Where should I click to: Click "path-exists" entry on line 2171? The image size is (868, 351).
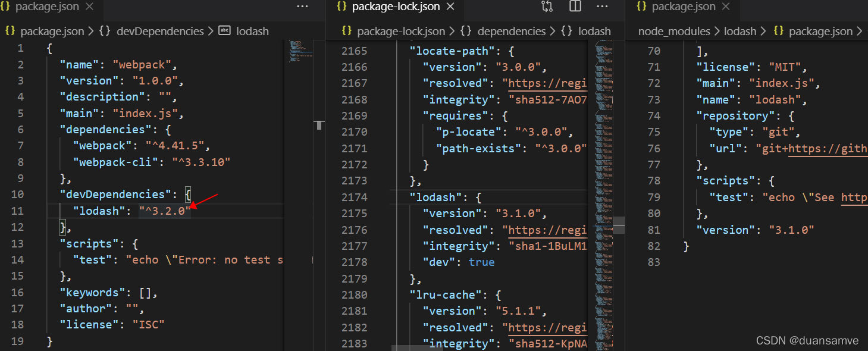[x=512, y=148]
